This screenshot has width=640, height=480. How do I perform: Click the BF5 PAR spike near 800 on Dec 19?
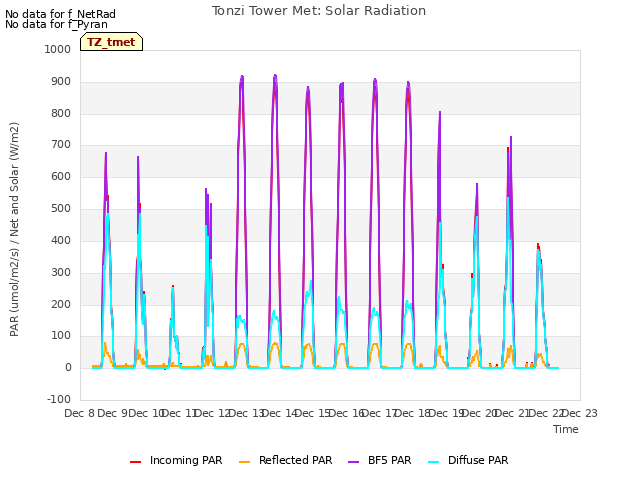[440, 112]
